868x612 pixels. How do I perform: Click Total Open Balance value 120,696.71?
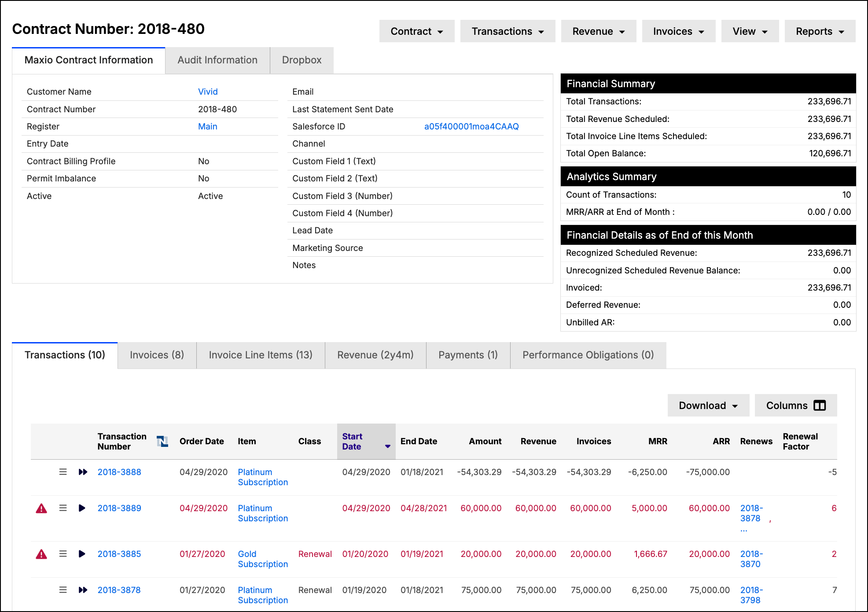tap(830, 153)
